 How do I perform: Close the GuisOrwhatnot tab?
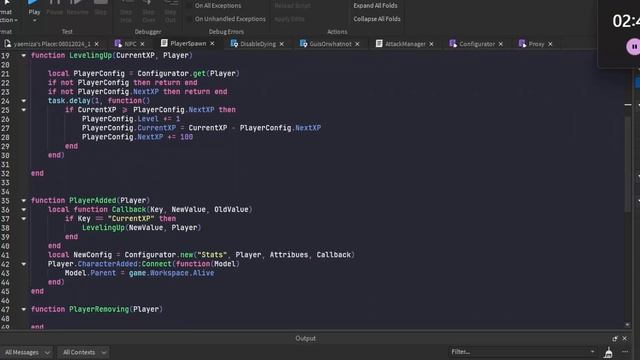click(357, 44)
